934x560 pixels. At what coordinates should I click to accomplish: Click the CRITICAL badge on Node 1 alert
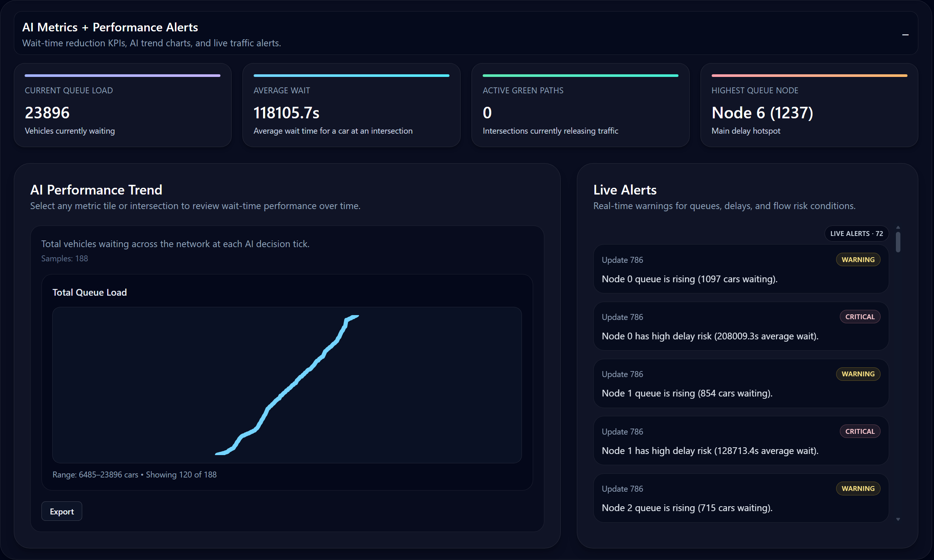click(x=860, y=431)
